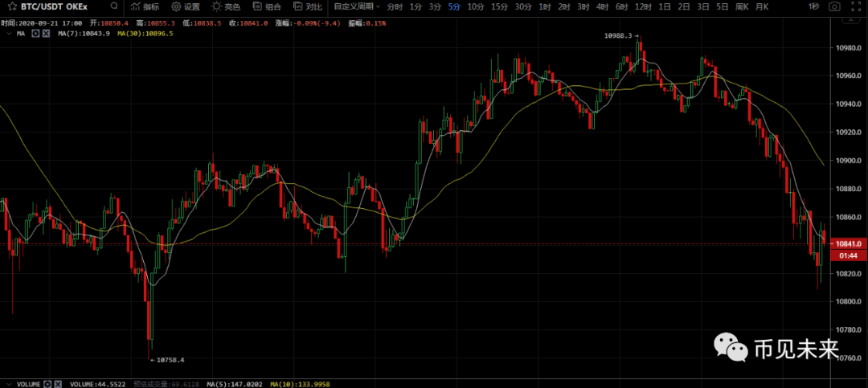Select 分时 timeframe
Viewport: 868px width, 388px height.
395,6
